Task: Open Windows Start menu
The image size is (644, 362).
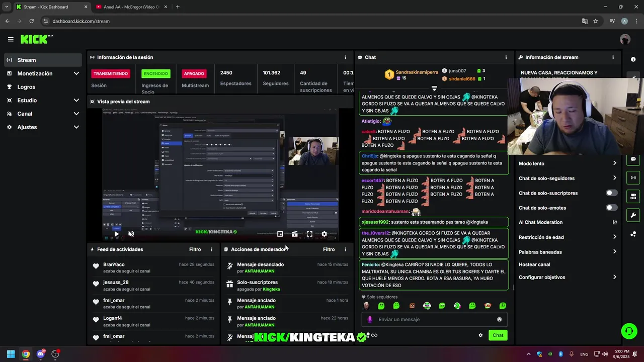Action: pyautogui.click(x=11, y=354)
